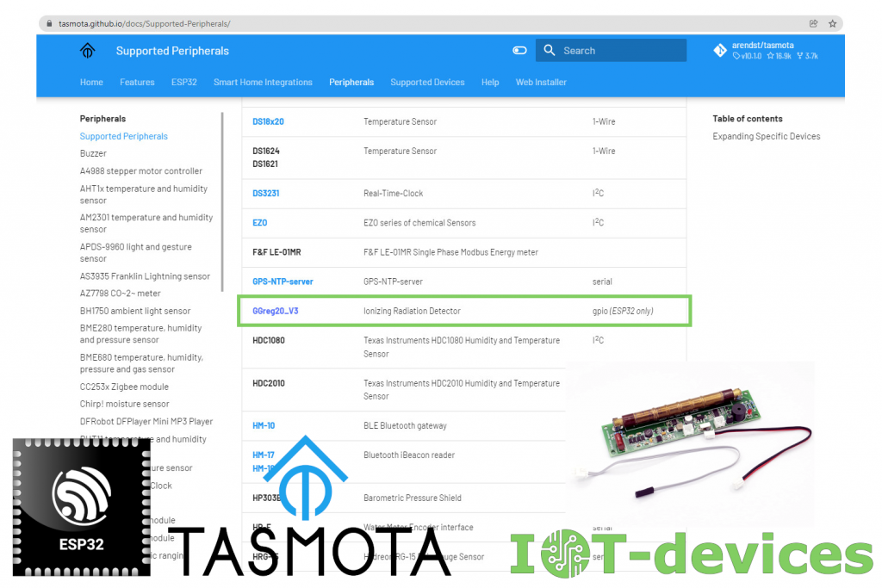This screenshot has height=588, width=882.
Task: Open BME280 temperature, humidity and pressure sensor
Action: tap(140, 334)
